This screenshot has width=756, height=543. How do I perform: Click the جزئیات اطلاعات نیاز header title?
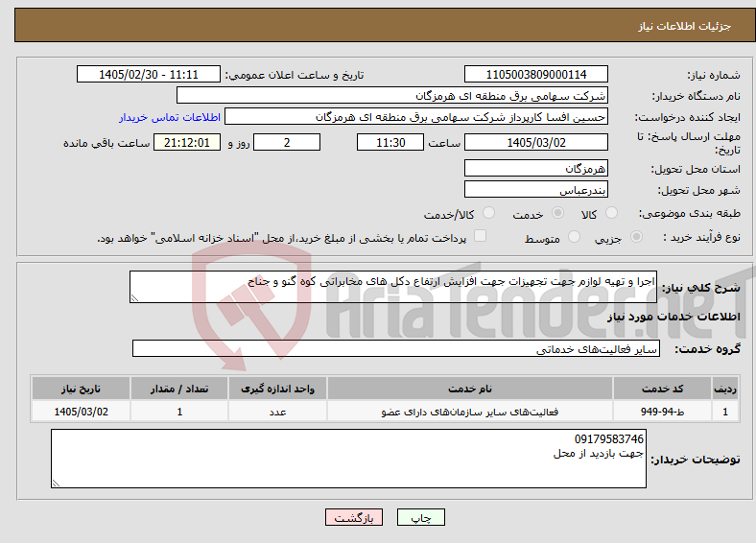point(685,26)
